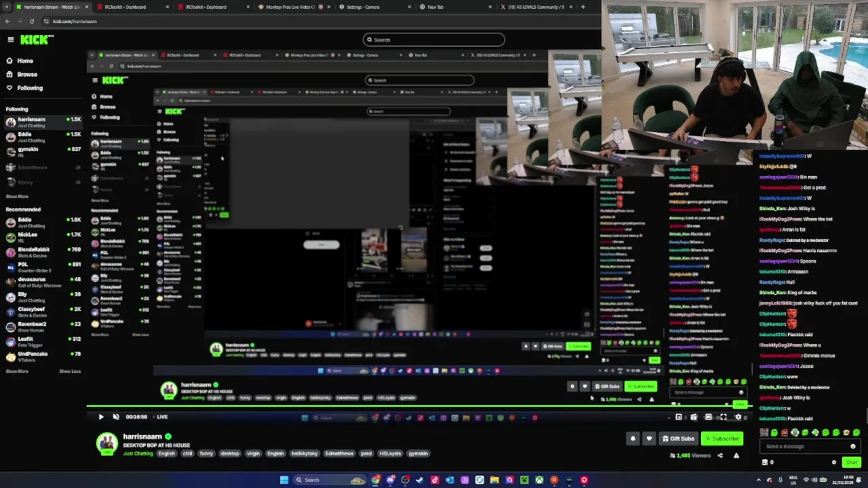Click the green Chat send button
This screenshot has width=868, height=488.
coord(852,462)
